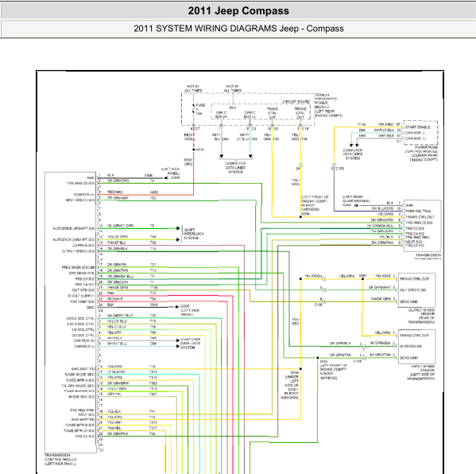Click the "TAN/YEL" wire label at pin 21

click(x=114, y=428)
